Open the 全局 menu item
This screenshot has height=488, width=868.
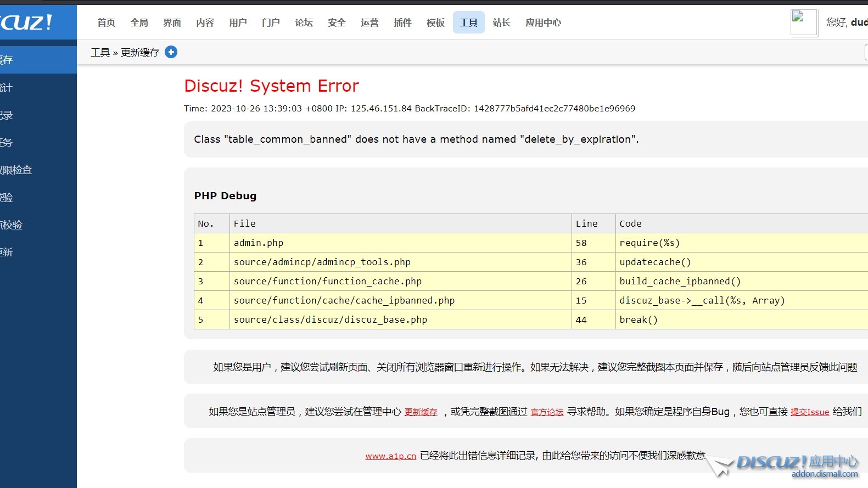click(139, 23)
